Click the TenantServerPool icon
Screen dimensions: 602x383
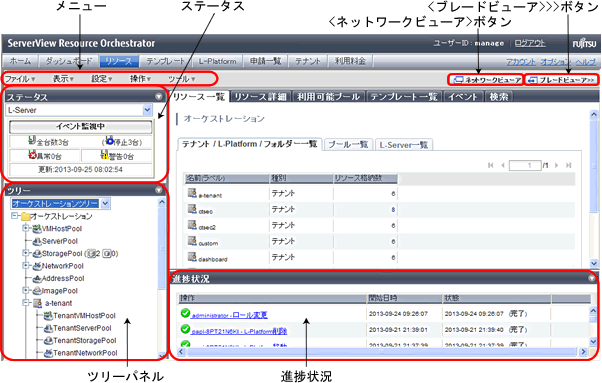coord(48,328)
